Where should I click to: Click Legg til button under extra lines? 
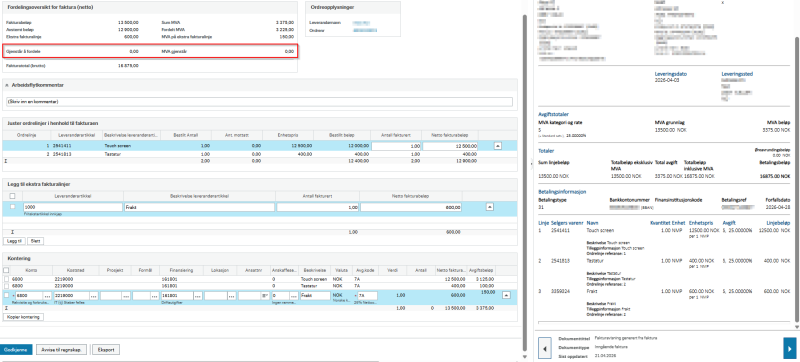[x=13, y=241]
